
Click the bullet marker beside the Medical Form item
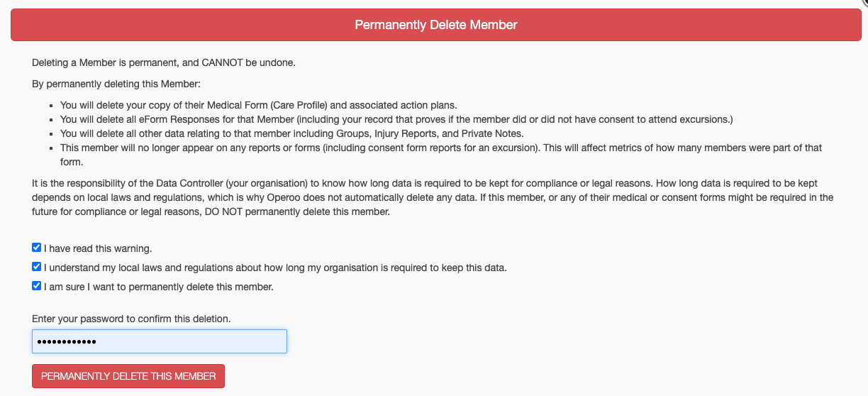click(52, 104)
